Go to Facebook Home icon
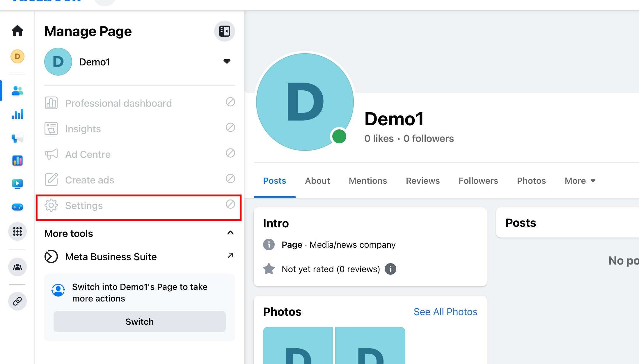The height and width of the screenshot is (364, 639). pyautogui.click(x=17, y=31)
